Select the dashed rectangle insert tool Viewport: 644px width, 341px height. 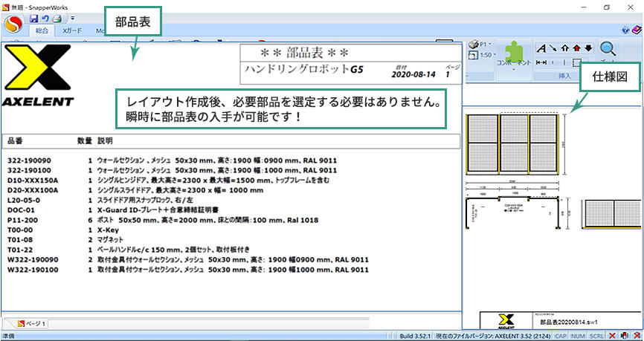[577, 62]
